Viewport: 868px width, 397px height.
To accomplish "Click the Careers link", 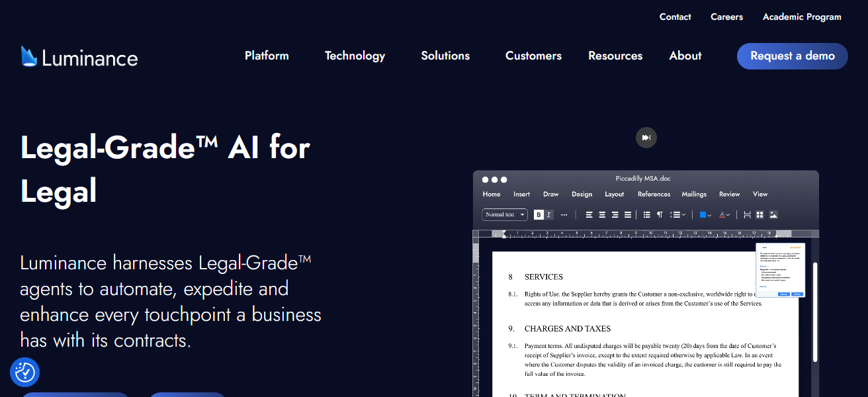I will (x=727, y=17).
